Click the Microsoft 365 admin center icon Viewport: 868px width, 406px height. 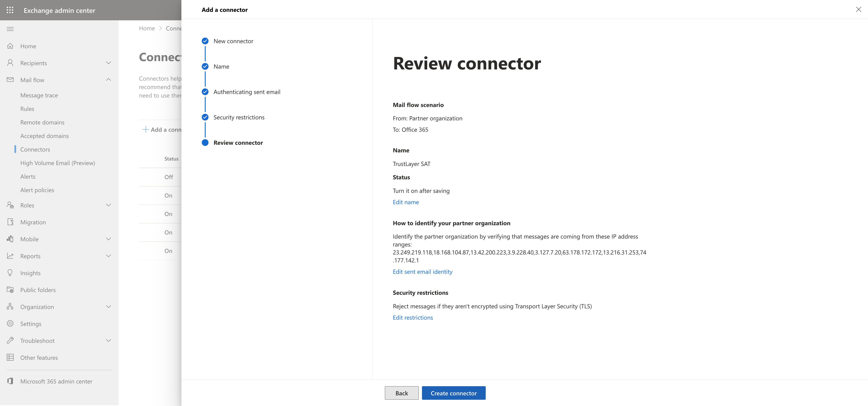10,381
